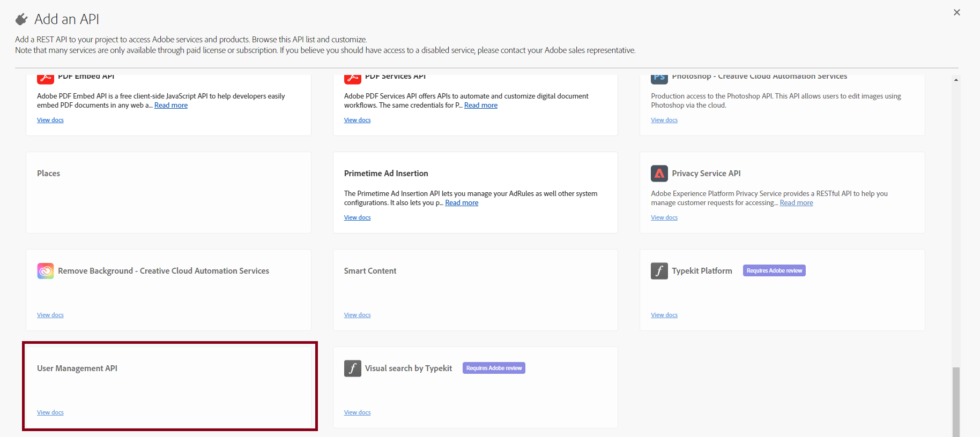The width and height of the screenshot is (980, 437).
Task: Open Read more for Primetime Ad Insertion
Action: 462,203
